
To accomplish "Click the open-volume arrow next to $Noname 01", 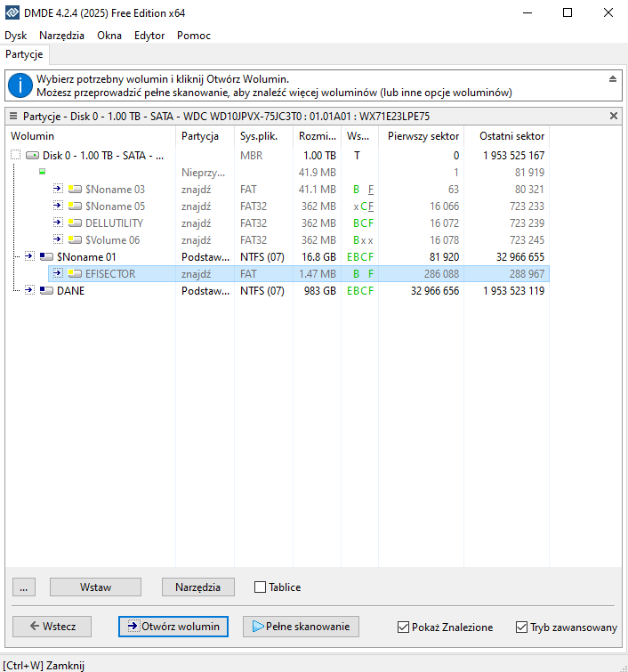I will tap(29, 256).
